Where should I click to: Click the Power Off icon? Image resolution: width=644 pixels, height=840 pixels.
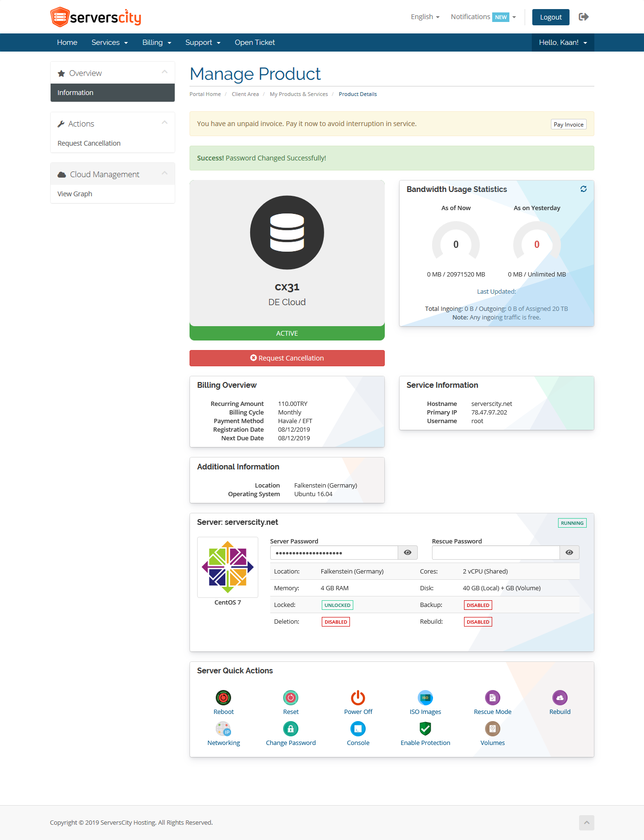(x=358, y=698)
